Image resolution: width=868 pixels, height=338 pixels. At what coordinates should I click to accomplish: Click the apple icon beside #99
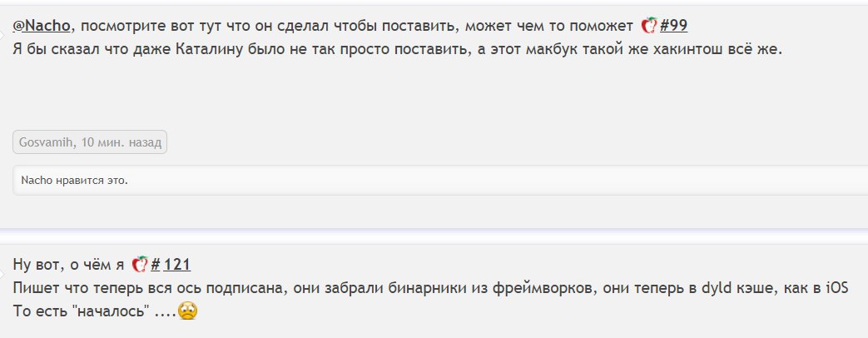[x=649, y=26]
